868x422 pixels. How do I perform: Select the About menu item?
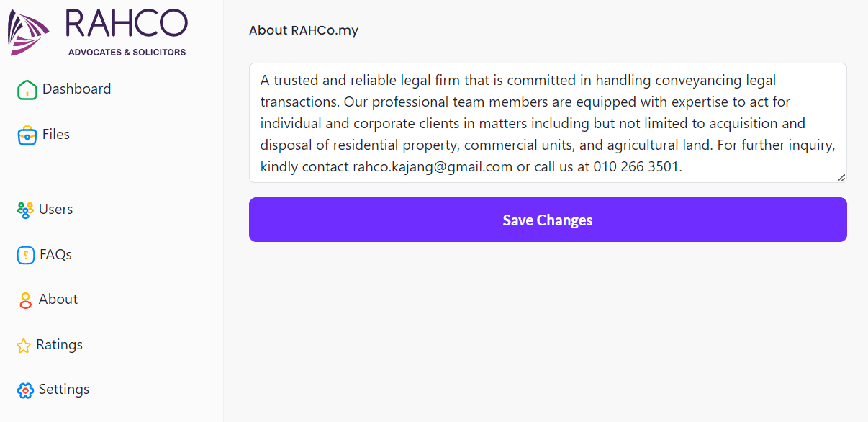(x=58, y=300)
